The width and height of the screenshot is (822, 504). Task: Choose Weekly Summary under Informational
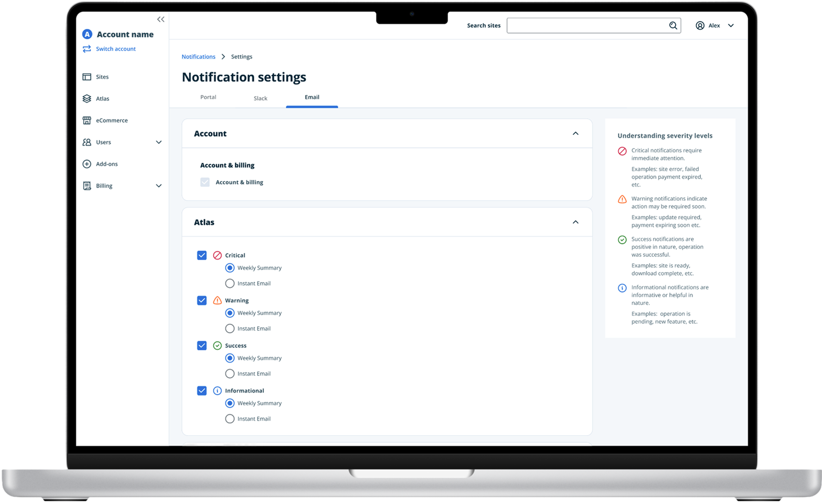coord(230,403)
